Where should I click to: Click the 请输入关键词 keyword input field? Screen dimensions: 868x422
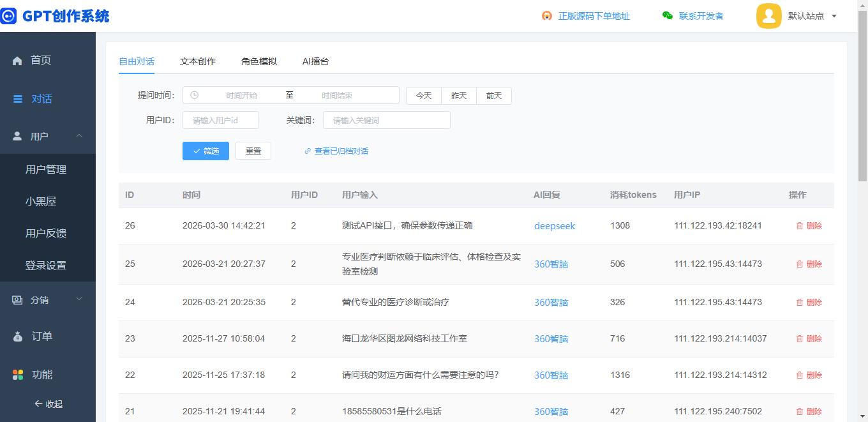(386, 120)
